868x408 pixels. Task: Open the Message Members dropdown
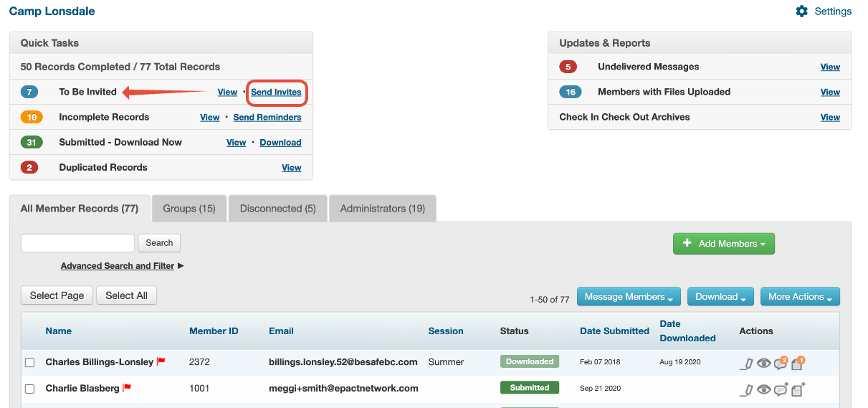pos(629,297)
